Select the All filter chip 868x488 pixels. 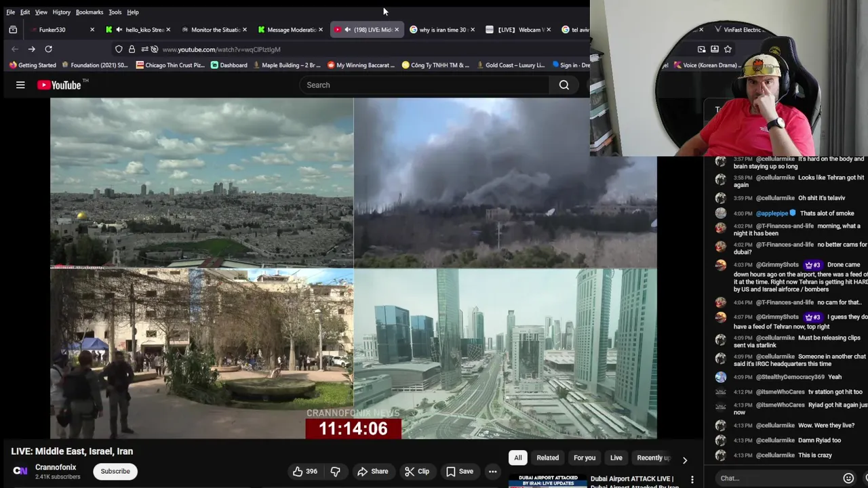(x=518, y=457)
